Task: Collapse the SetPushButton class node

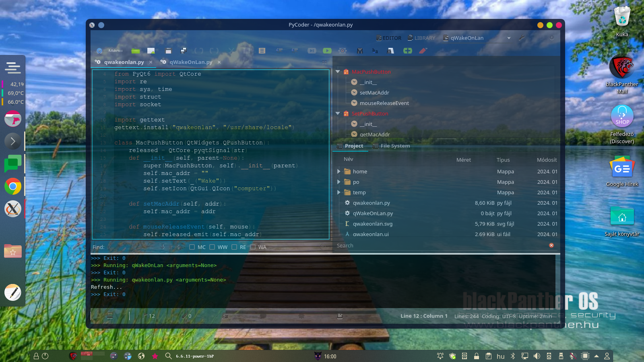Action: point(338,113)
